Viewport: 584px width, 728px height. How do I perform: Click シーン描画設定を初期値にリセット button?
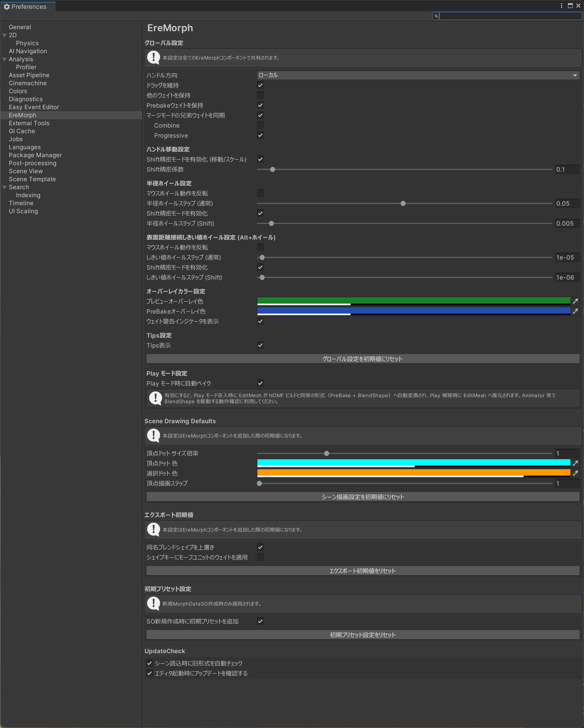pos(363,497)
